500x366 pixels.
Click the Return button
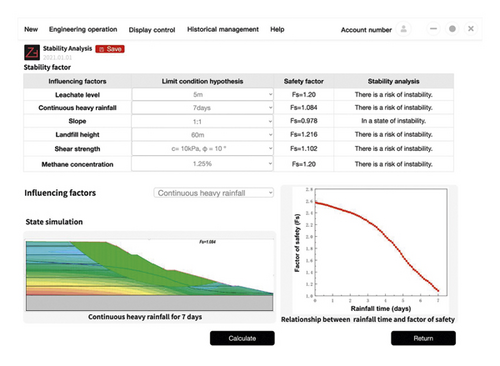click(423, 338)
